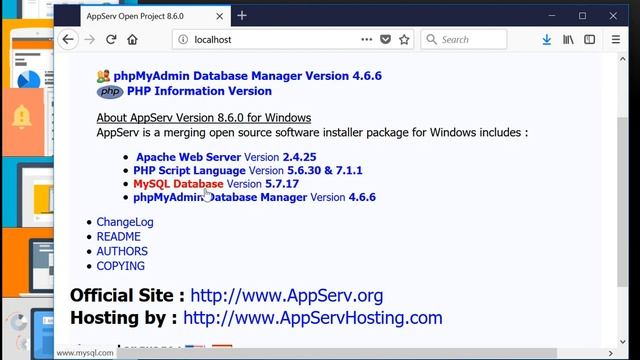Viewport: 640px width, 360px height.
Task: Open the page actions three-dot menu
Action: 367,40
